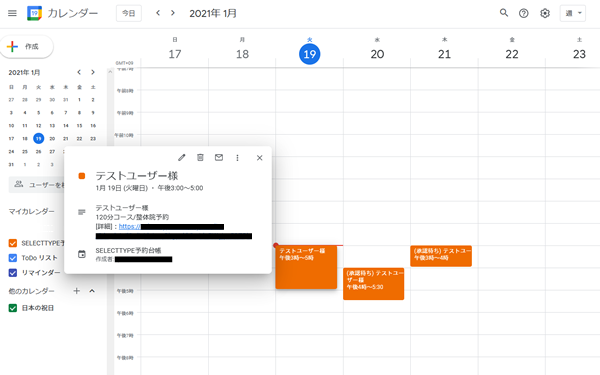Open the settings gear menu
600x375 pixels.
coord(545,13)
